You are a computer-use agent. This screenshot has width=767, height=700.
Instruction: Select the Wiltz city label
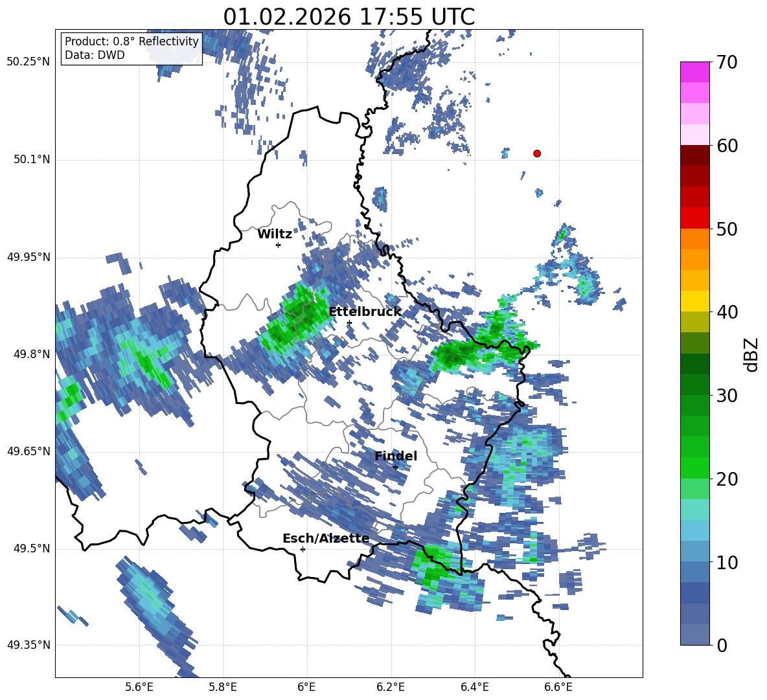[275, 234]
